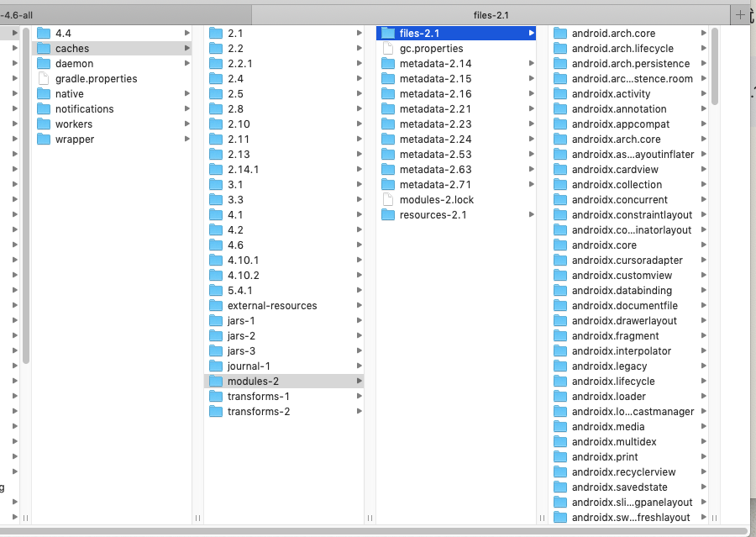Click the files-2.1 folder icon
This screenshot has height=537, width=756.
pyautogui.click(x=388, y=33)
